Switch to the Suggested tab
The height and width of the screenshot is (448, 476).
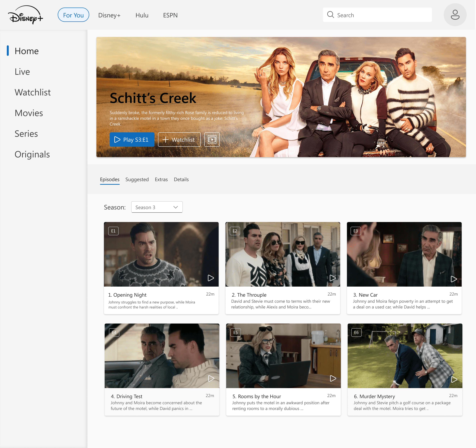point(137,180)
